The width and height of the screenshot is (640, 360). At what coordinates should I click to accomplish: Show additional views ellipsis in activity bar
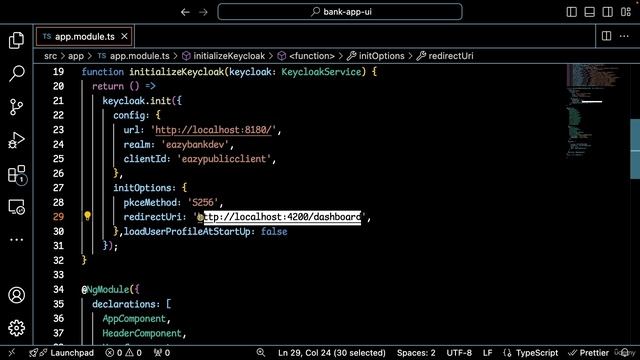tap(16, 240)
